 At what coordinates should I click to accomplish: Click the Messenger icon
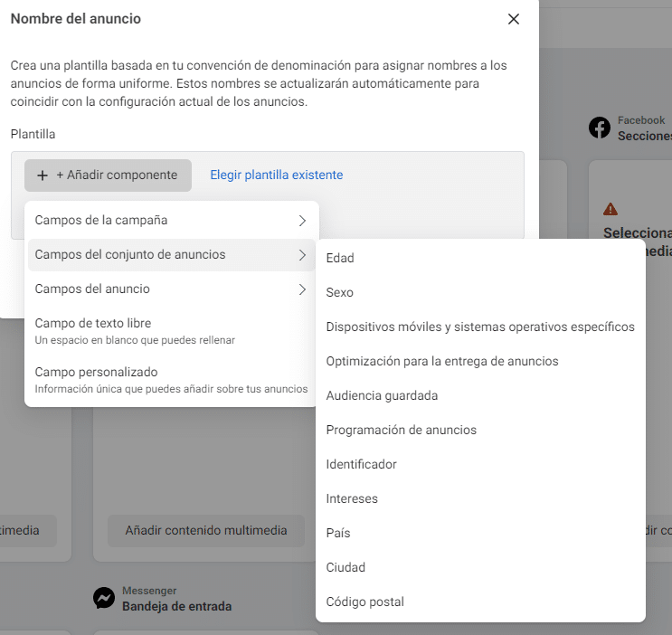tap(104, 598)
